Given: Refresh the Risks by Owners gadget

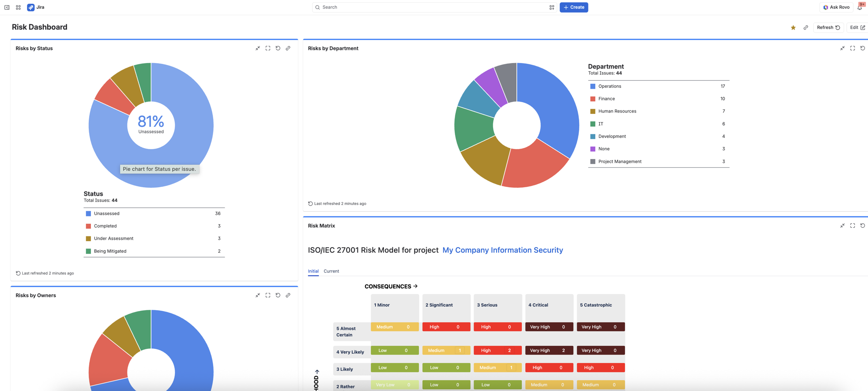Looking at the screenshot, I should (x=278, y=295).
